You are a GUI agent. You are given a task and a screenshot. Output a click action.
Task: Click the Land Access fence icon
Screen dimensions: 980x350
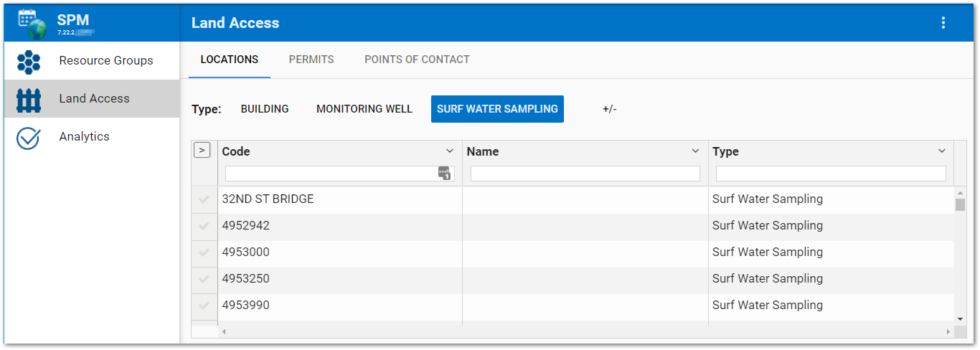29,99
